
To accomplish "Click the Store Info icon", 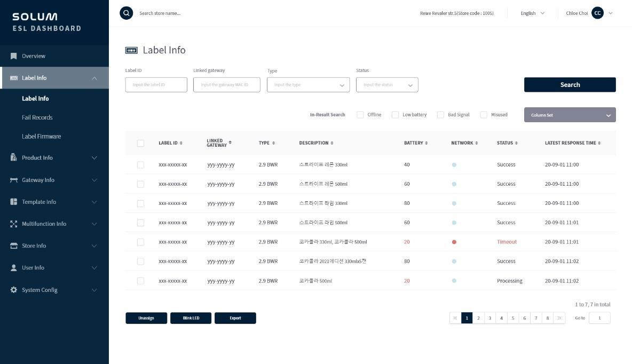I will tap(14, 246).
